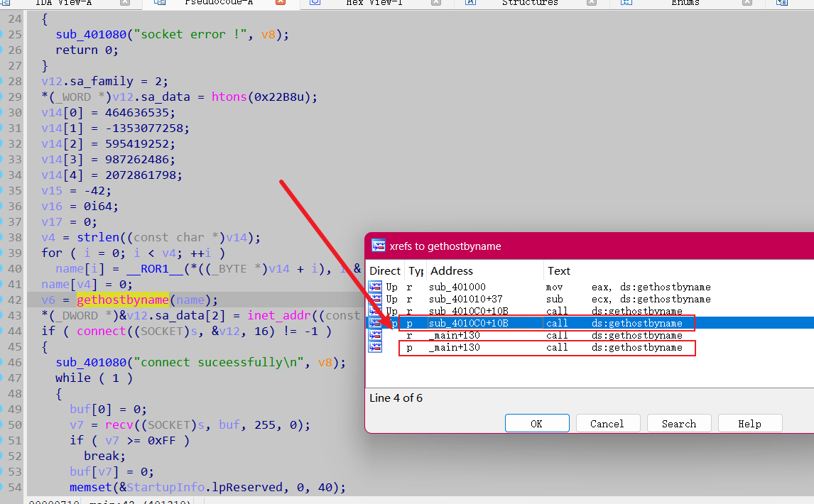Click the value -1353077258 on line 31
Image resolution: width=814 pixels, height=504 pixels.
click(143, 128)
